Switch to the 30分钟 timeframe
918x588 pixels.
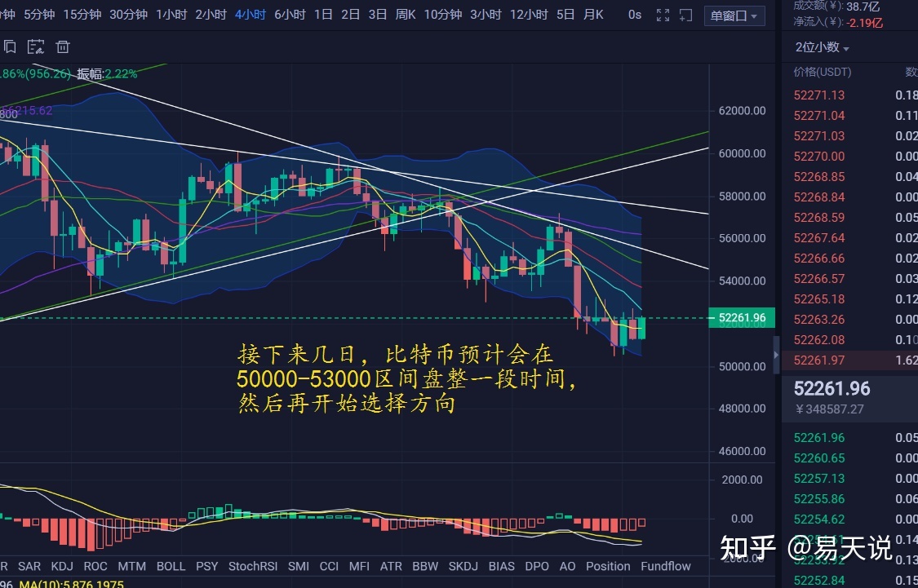click(128, 15)
